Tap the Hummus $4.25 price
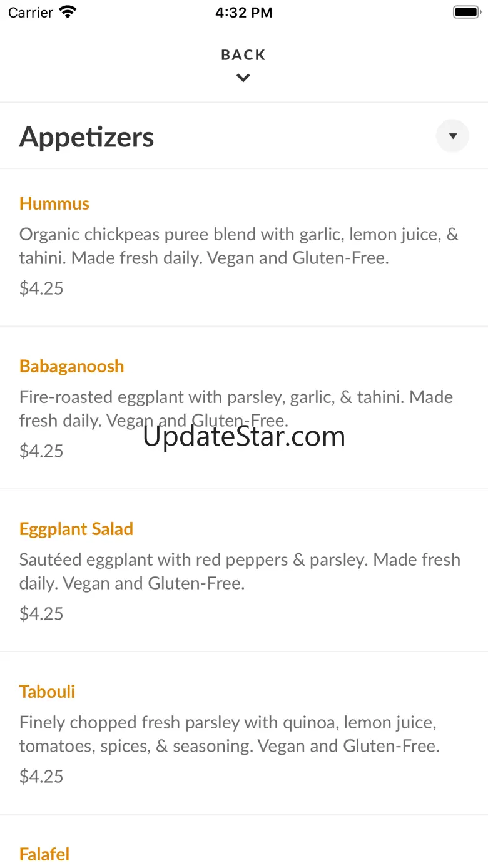 (41, 288)
